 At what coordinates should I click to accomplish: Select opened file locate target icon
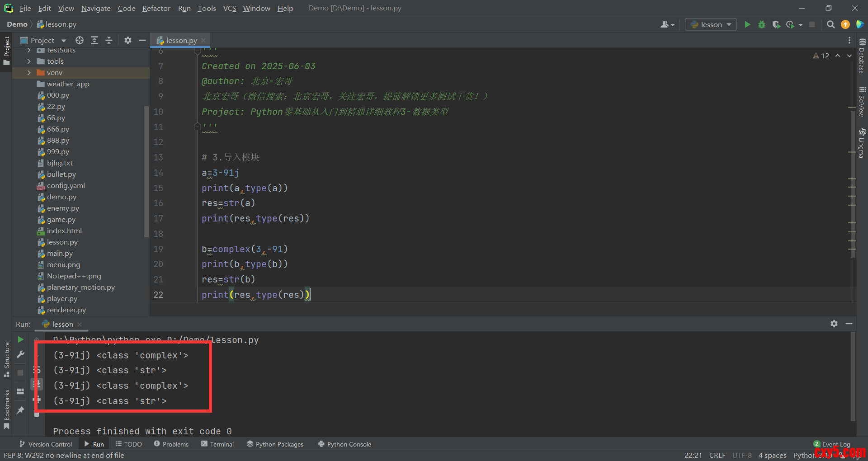(80, 40)
